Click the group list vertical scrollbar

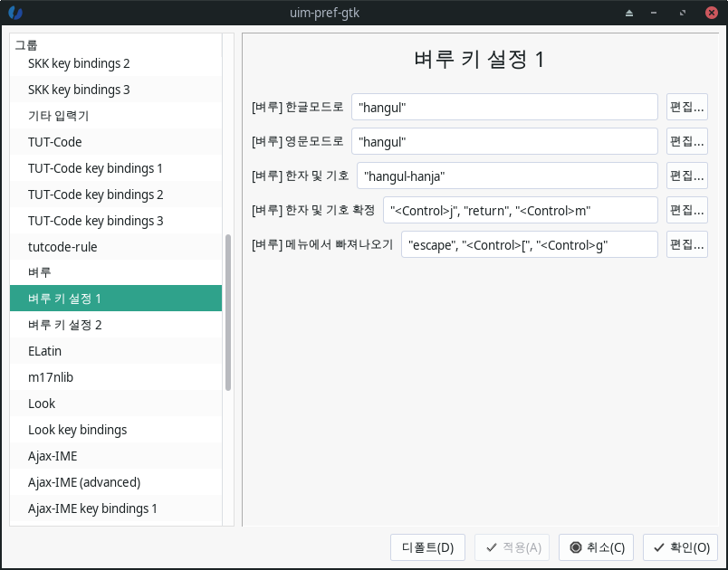click(228, 312)
